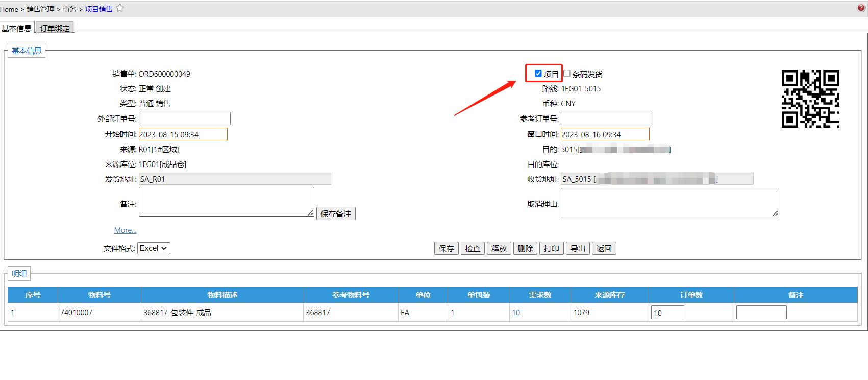The width and height of the screenshot is (868, 380).
Task: Click the 来源库存 column header
Action: [610, 295]
